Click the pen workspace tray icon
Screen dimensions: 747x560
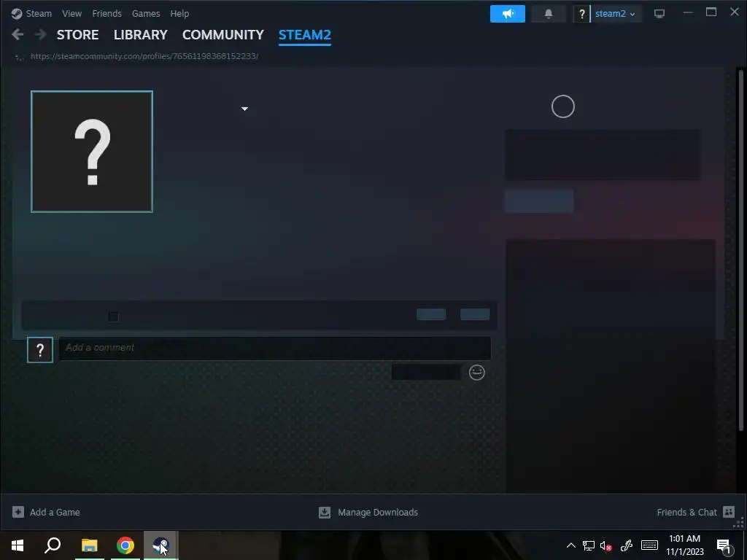pyautogui.click(x=627, y=545)
